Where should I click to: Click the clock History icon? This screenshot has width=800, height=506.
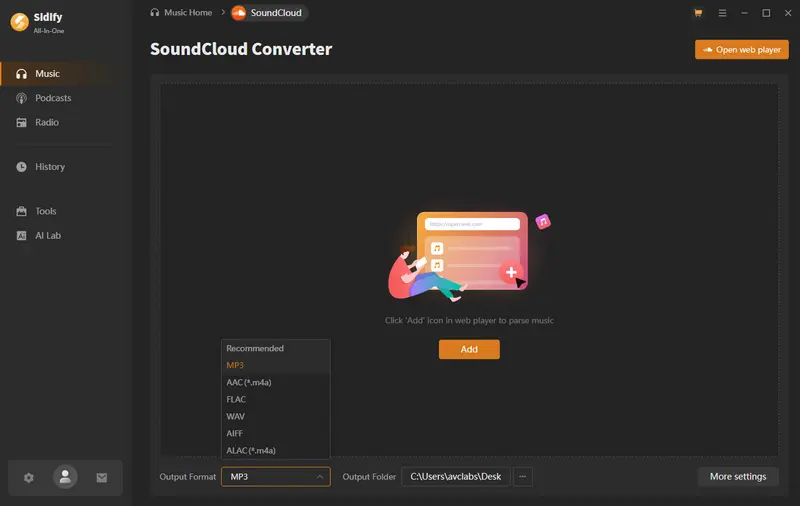point(21,167)
